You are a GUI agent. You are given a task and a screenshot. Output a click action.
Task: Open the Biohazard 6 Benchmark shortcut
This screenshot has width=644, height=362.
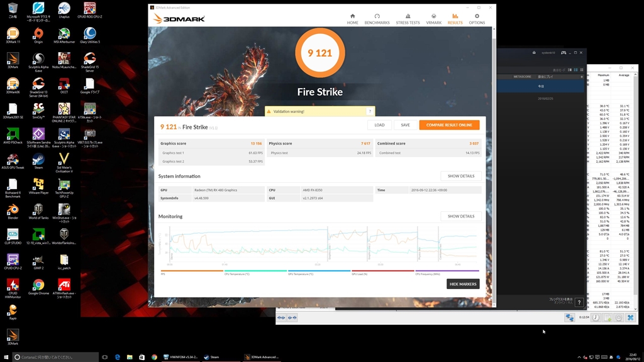(x=13, y=188)
